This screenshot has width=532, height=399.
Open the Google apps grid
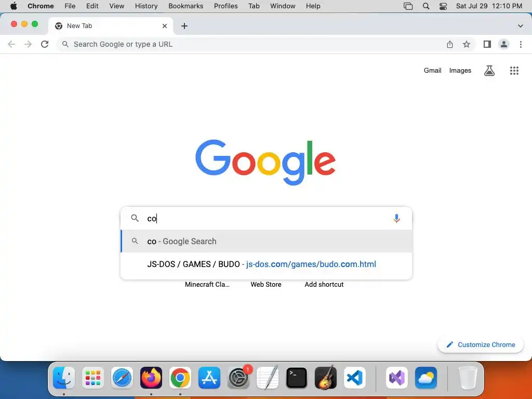coord(514,71)
